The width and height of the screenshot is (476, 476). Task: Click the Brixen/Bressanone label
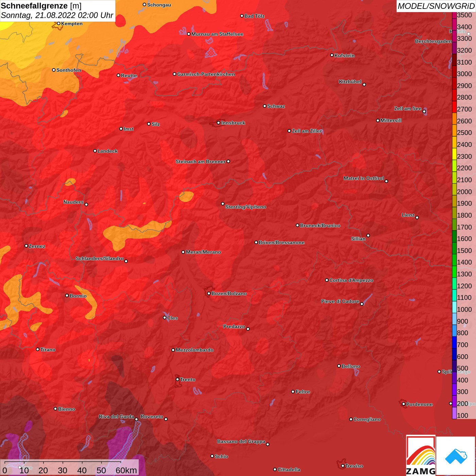[282, 242]
